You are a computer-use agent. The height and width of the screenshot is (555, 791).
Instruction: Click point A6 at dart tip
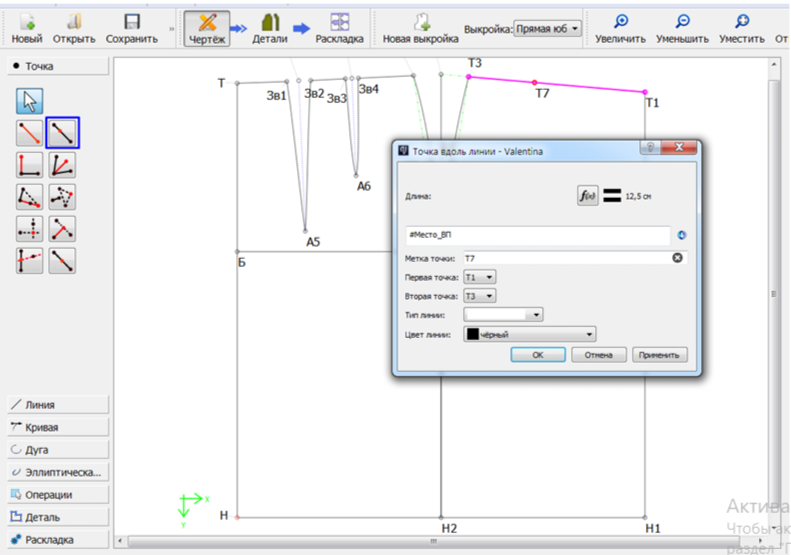tap(356, 175)
